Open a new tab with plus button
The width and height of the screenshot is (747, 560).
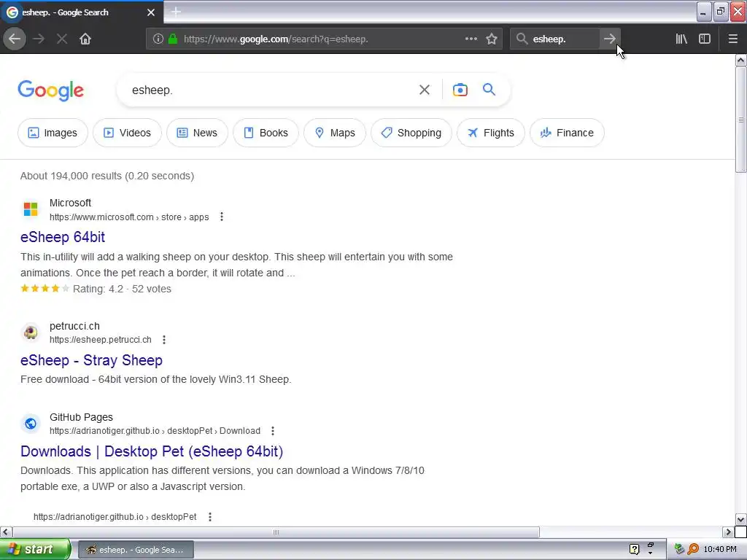point(176,12)
